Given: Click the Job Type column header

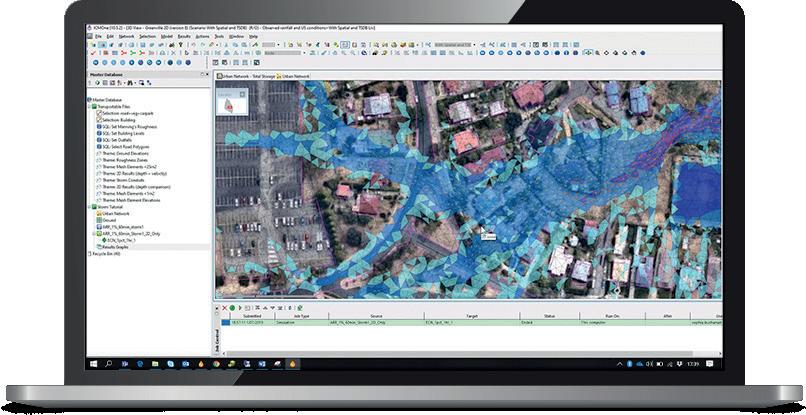Looking at the screenshot, I should point(302,316).
